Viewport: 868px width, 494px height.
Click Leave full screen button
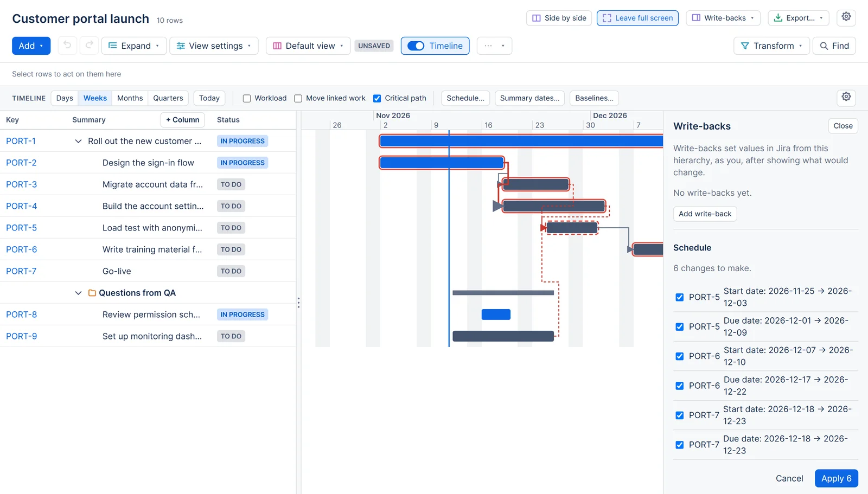[637, 18]
